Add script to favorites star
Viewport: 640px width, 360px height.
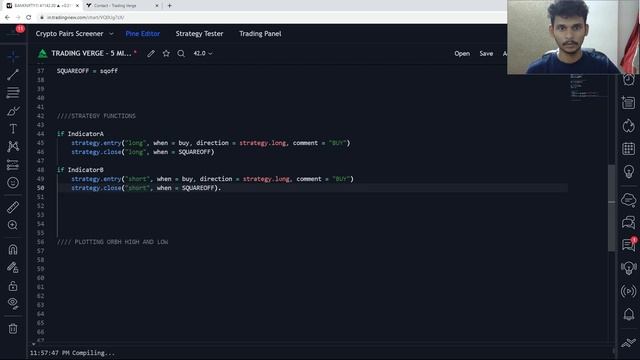[166, 53]
